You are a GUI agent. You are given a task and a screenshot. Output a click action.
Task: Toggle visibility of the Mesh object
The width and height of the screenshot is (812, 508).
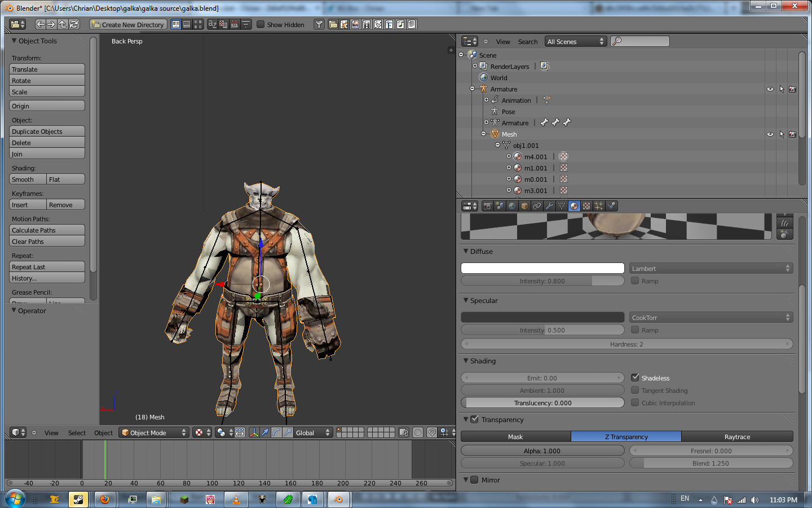770,134
